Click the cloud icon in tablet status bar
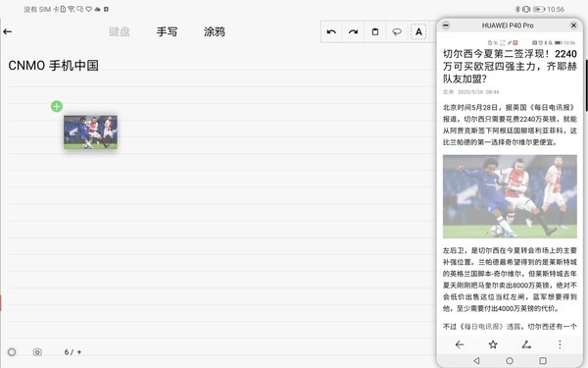588x368 pixels. 98,9
